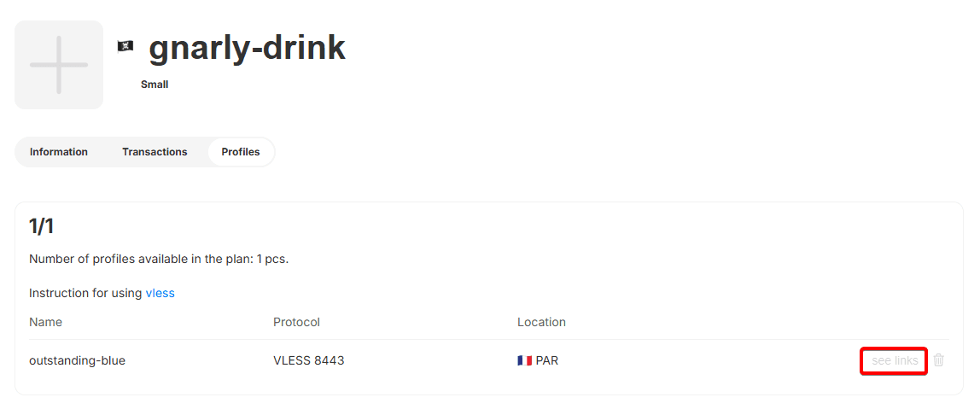
Task: Click the plus icon avatar placeholder
Action: point(59,65)
